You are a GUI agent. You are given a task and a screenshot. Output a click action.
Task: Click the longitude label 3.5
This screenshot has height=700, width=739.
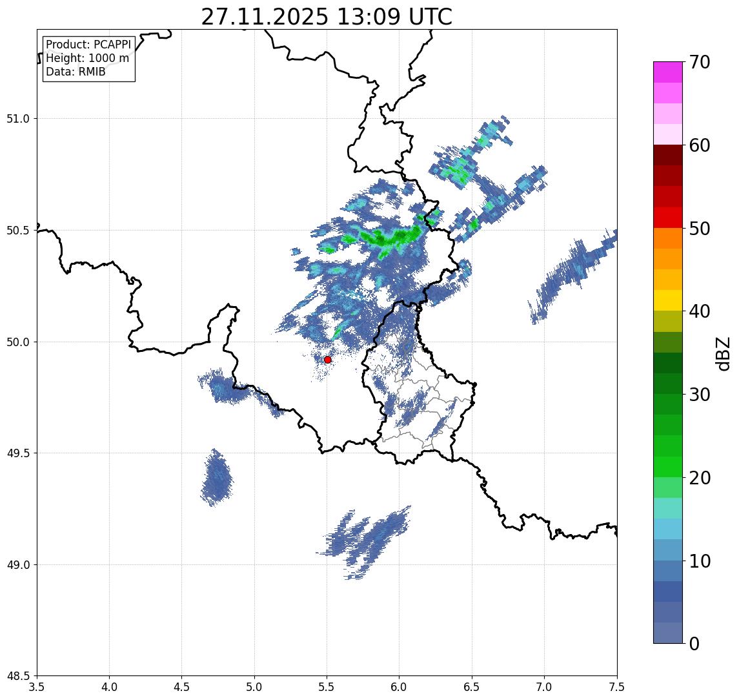(x=37, y=687)
